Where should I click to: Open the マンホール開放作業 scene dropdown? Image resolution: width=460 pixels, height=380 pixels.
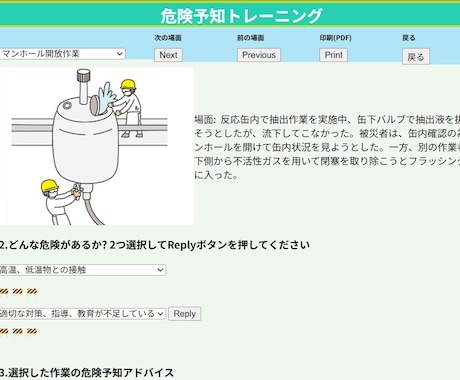[62, 54]
